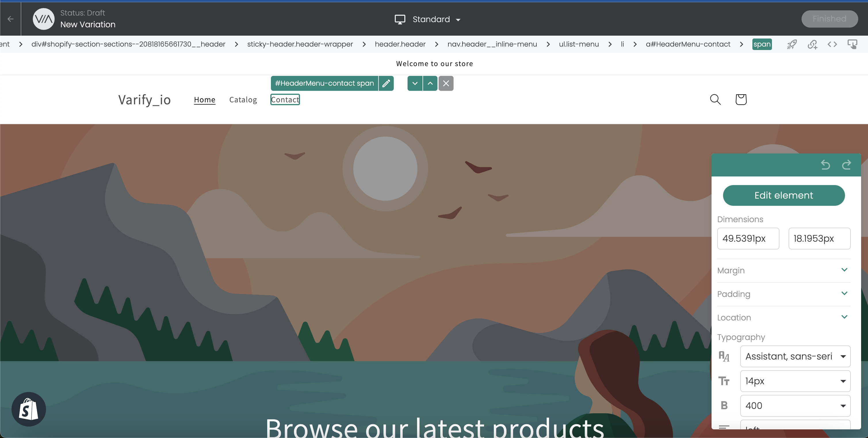Open the code editor brackets icon
The height and width of the screenshot is (438, 868).
(832, 44)
